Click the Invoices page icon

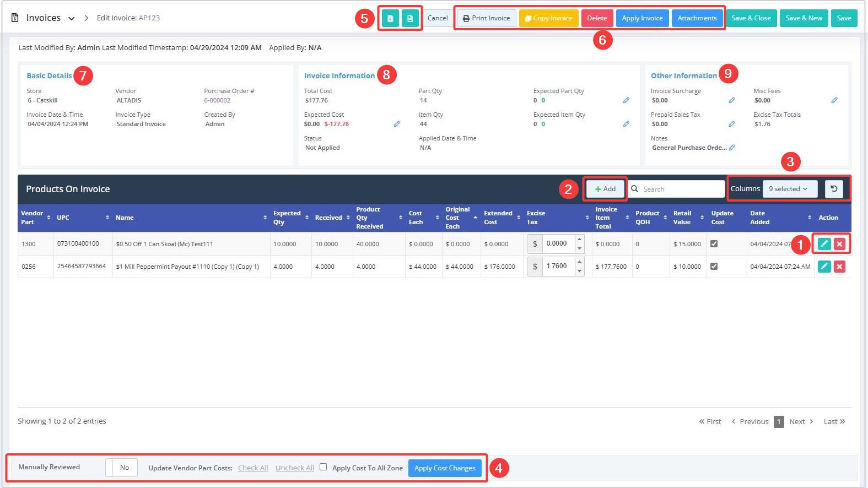(15, 18)
